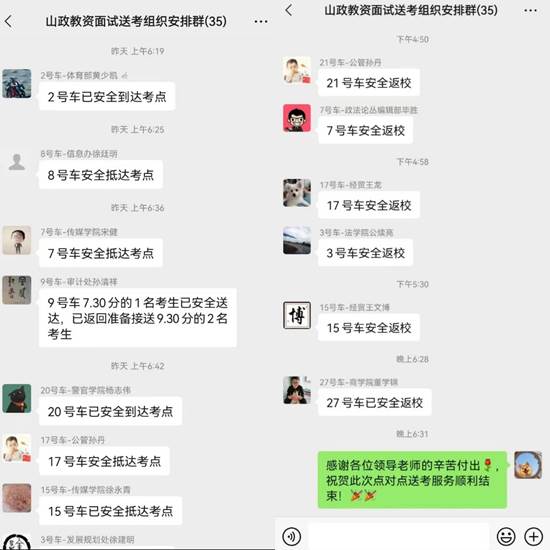The image size is (550, 550).
Task: Tap the red cartoon avatar of 7号车 sender
Action: coord(297,118)
